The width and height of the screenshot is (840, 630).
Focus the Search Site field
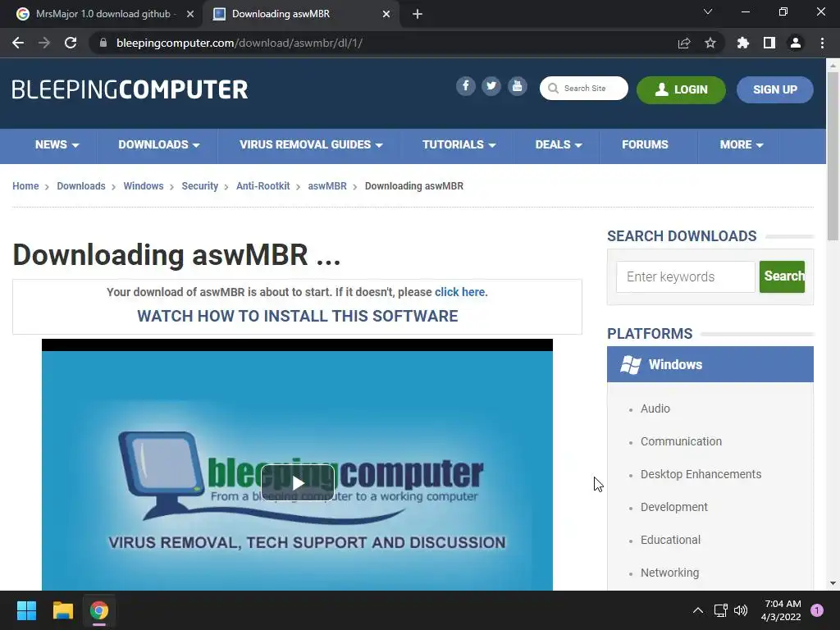pyautogui.click(x=584, y=88)
